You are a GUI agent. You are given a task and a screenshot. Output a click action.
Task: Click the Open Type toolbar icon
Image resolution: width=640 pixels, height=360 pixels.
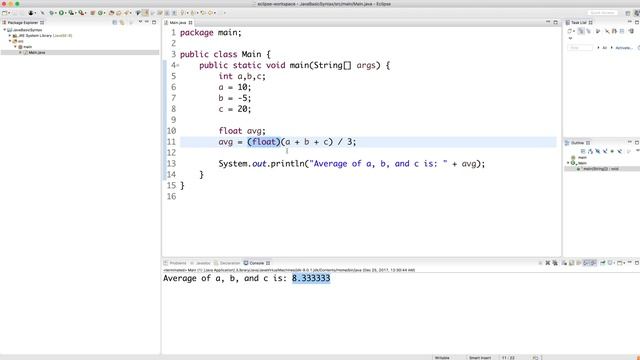pyautogui.click(x=111, y=13)
